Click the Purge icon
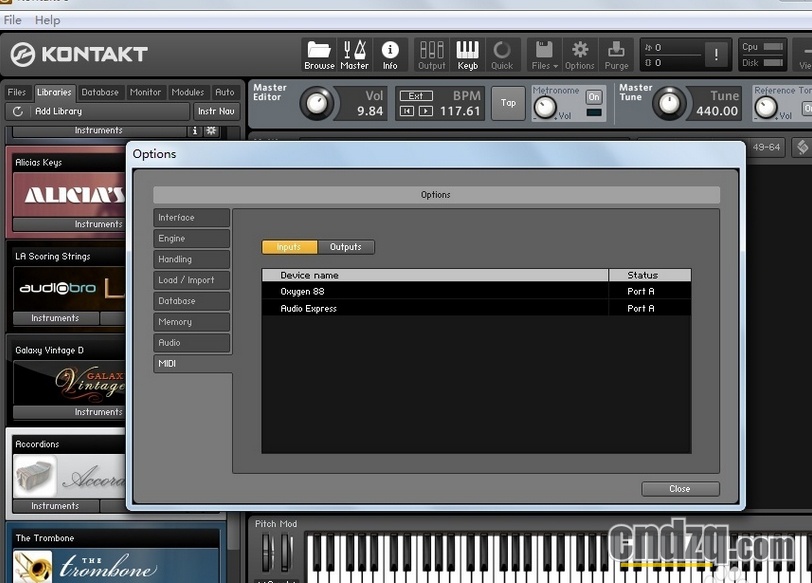The image size is (812, 583). (616, 54)
